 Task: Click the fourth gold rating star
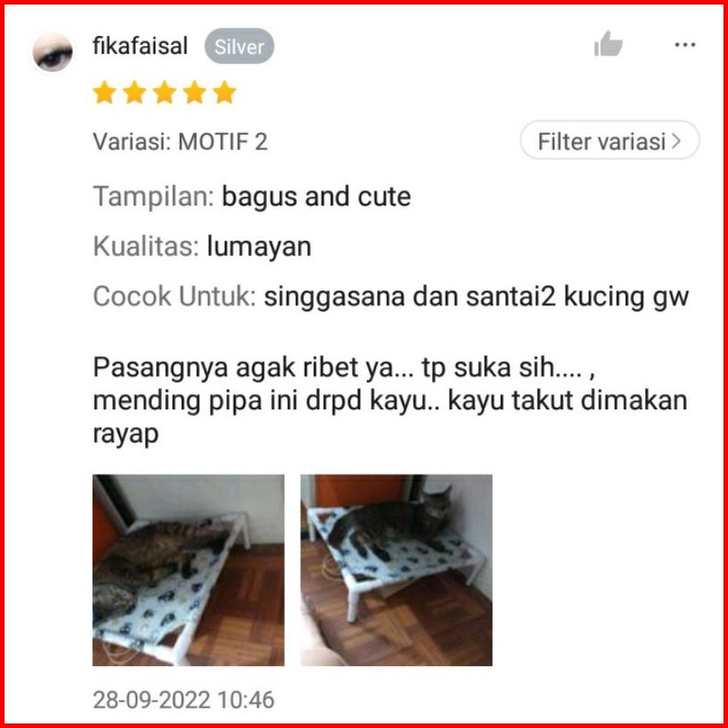[x=194, y=92]
